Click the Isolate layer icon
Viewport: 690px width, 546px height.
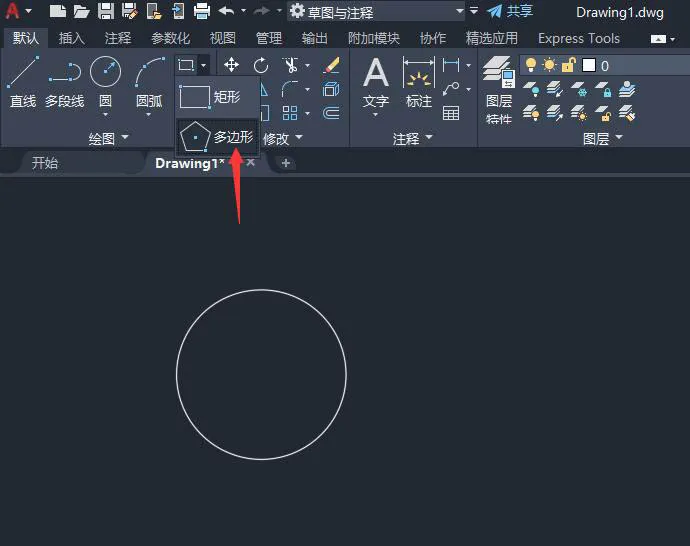click(555, 89)
